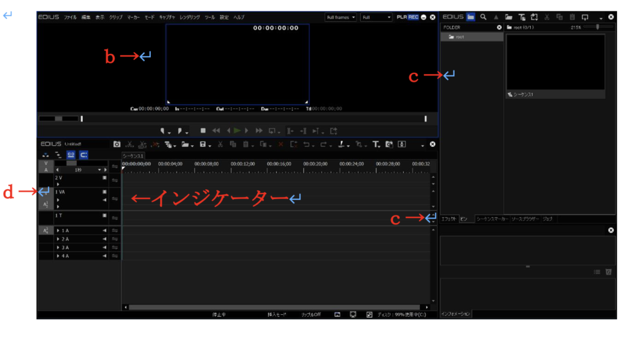Step forward one frame
This screenshot has width=644, height=338.
pyautogui.click(x=247, y=131)
